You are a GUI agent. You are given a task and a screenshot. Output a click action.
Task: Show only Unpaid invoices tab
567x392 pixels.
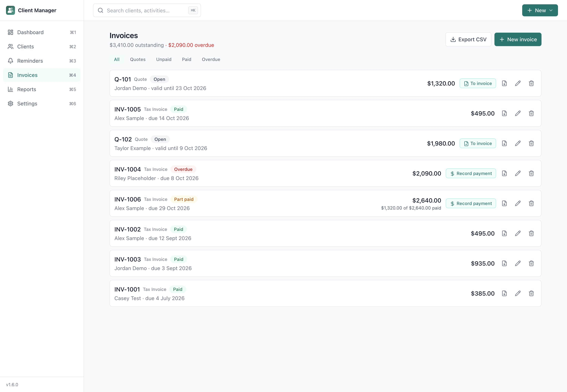point(164,59)
